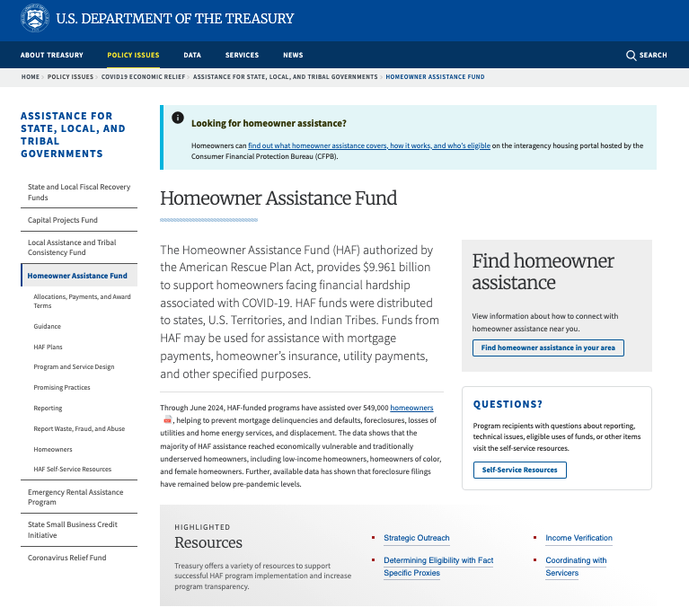
Task: Go to COVID19 Economic Relief breadcrumb
Action: coord(143,77)
